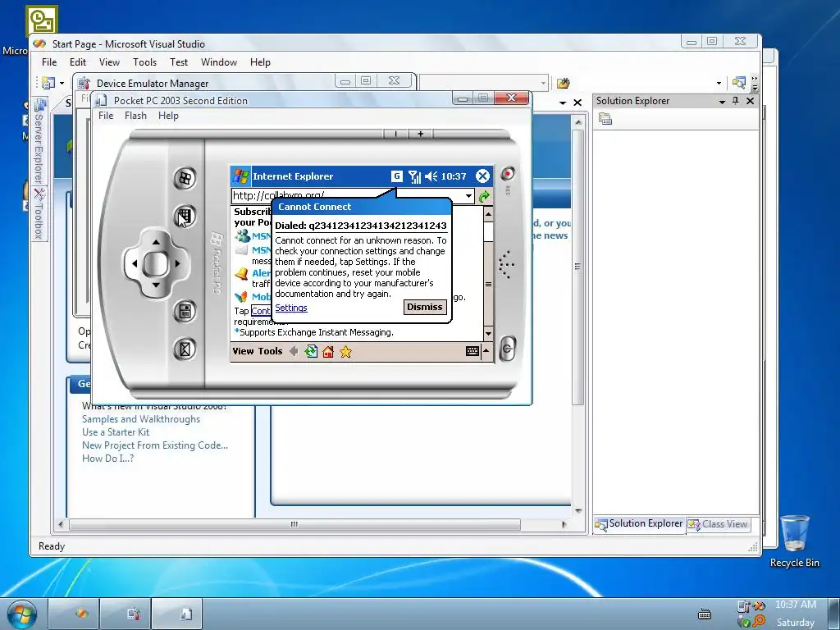Open Solution Explorer window position dropdown

[x=722, y=101]
